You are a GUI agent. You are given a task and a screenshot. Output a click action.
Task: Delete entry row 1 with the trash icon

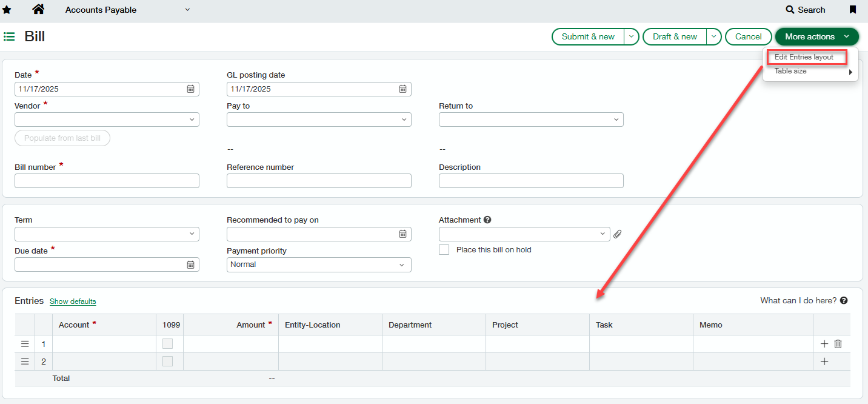point(838,344)
